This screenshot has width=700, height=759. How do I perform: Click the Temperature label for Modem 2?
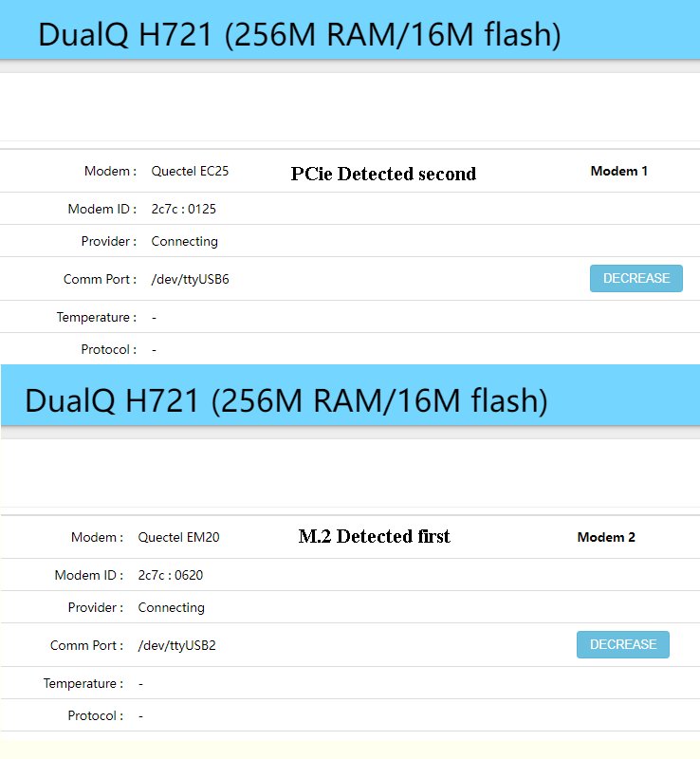point(83,683)
